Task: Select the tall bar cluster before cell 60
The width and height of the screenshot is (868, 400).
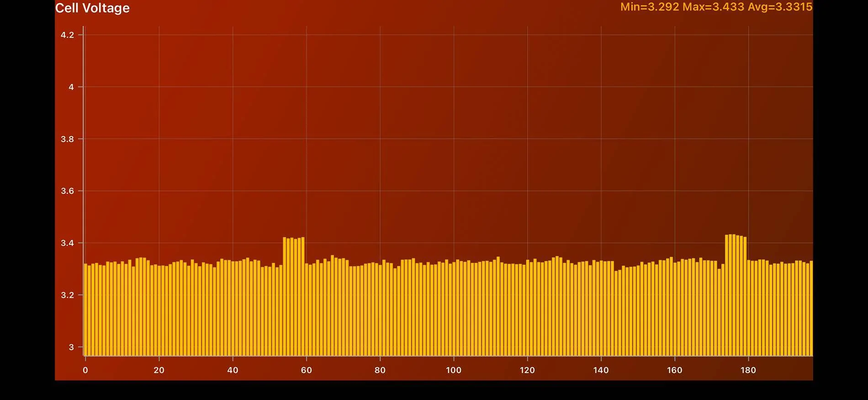Action: tap(294, 296)
